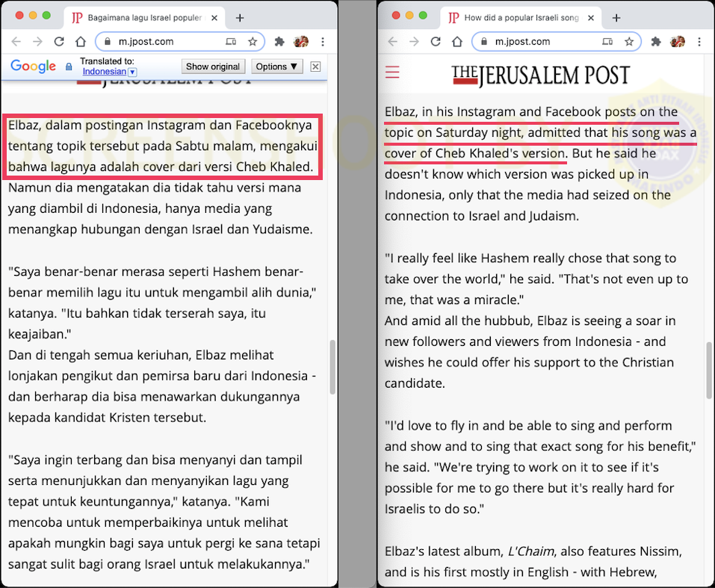Click the Google logo in the translate bar
The width and height of the screenshot is (715, 588).
pos(34,66)
